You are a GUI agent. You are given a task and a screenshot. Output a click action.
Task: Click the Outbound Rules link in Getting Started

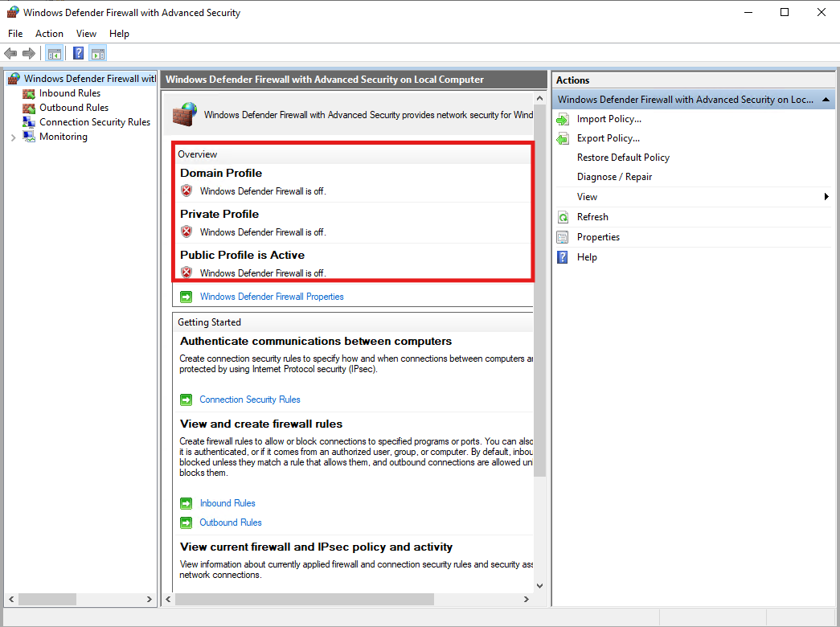(x=231, y=522)
